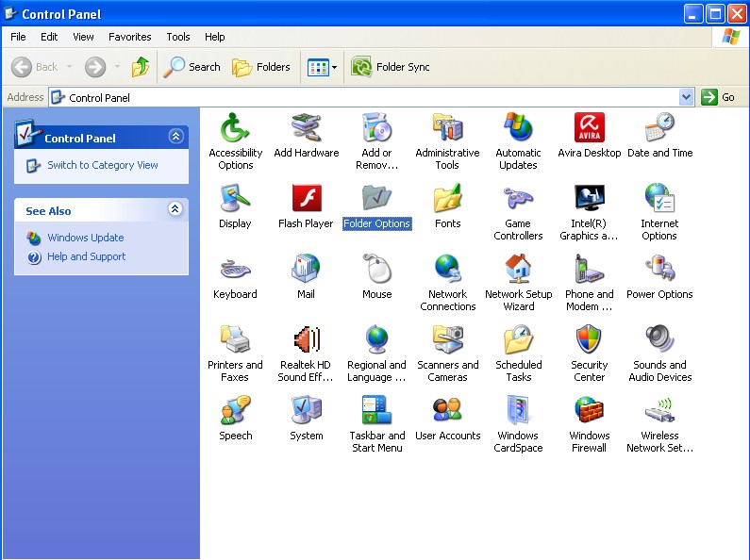Viewport: 750px width, 560px height.
Task: Select the Flash Player icon
Action: point(306,198)
